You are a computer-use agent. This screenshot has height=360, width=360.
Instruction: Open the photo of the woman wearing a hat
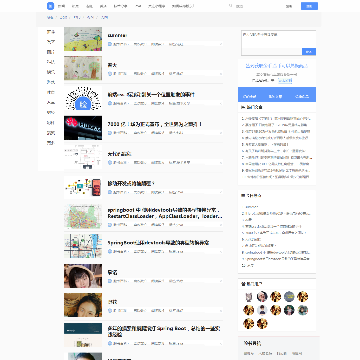pos(83,276)
